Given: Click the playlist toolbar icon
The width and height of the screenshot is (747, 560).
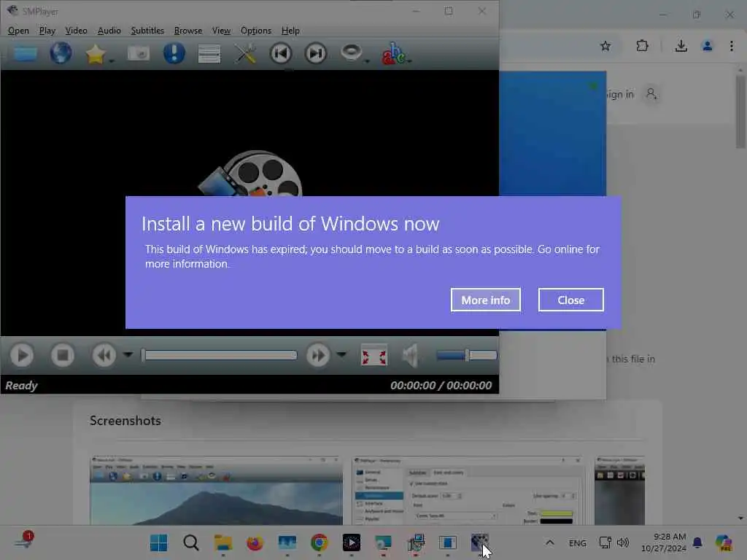Looking at the screenshot, I should (x=209, y=53).
